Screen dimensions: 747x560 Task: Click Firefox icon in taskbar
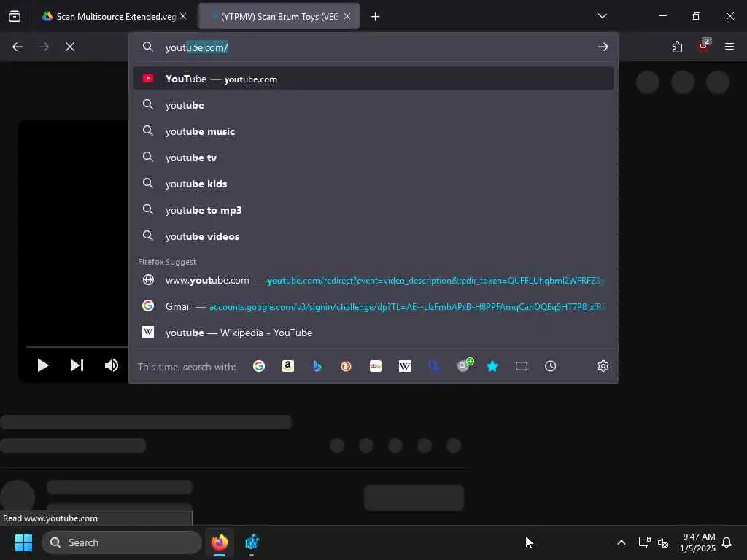point(219,542)
